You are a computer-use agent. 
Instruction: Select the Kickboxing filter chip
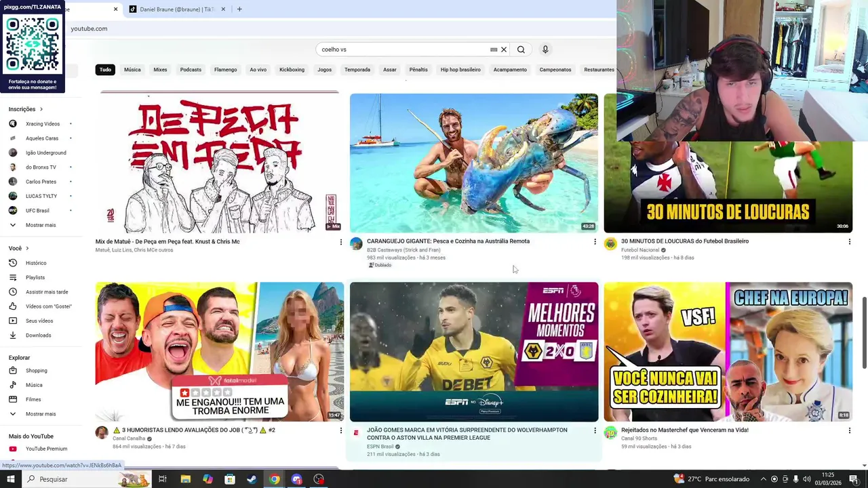292,70
